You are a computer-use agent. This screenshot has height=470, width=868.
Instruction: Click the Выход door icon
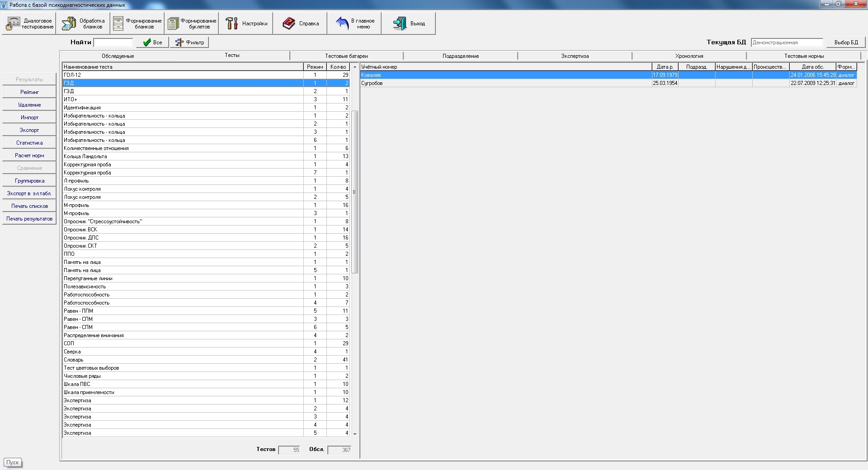tap(400, 23)
